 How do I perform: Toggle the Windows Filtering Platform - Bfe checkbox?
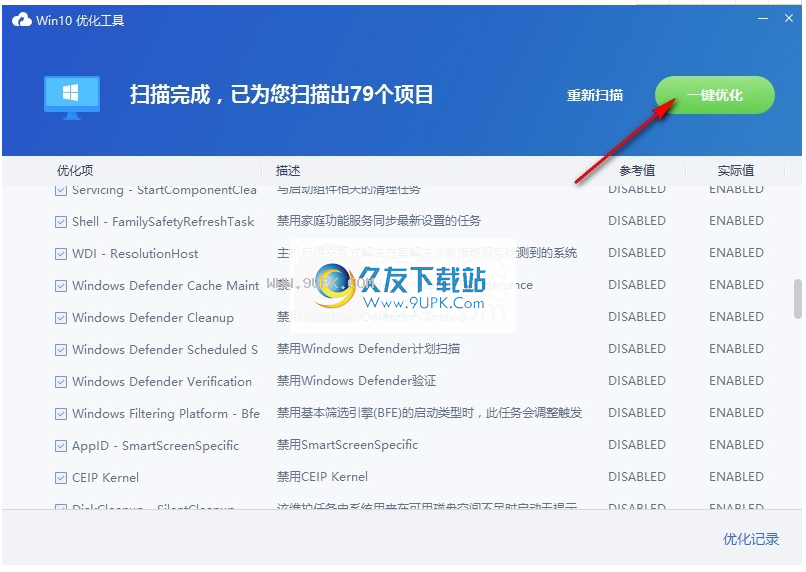coord(61,414)
